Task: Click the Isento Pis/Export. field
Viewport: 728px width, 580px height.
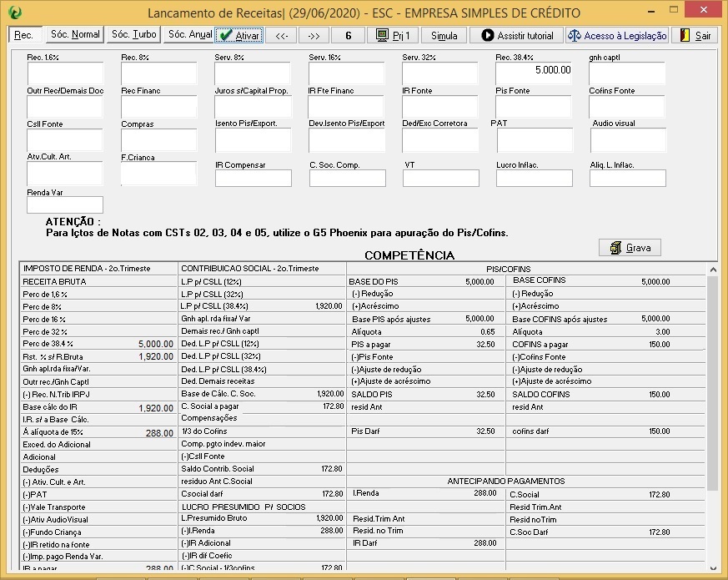Action: click(x=254, y=140)
